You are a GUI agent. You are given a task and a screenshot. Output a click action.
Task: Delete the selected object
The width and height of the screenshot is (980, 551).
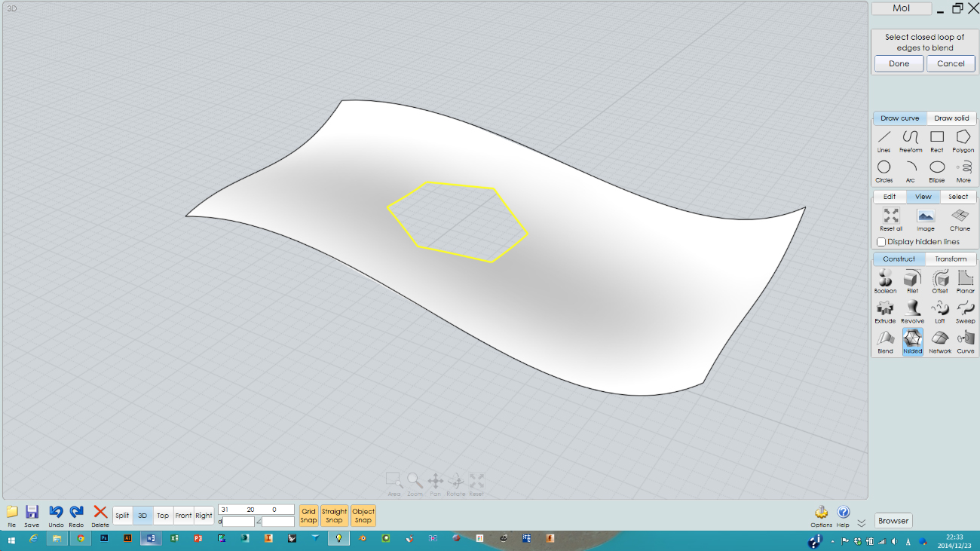click(100, 516)
